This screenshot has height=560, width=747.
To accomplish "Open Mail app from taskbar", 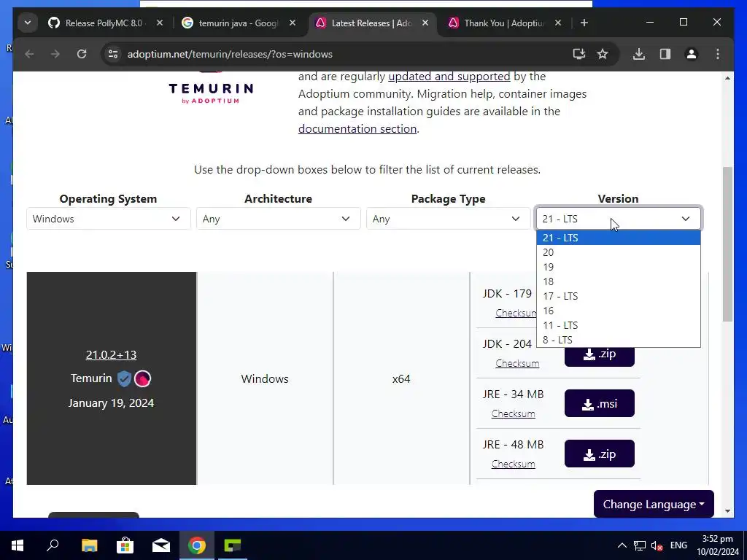I will [x=161, y=545].
